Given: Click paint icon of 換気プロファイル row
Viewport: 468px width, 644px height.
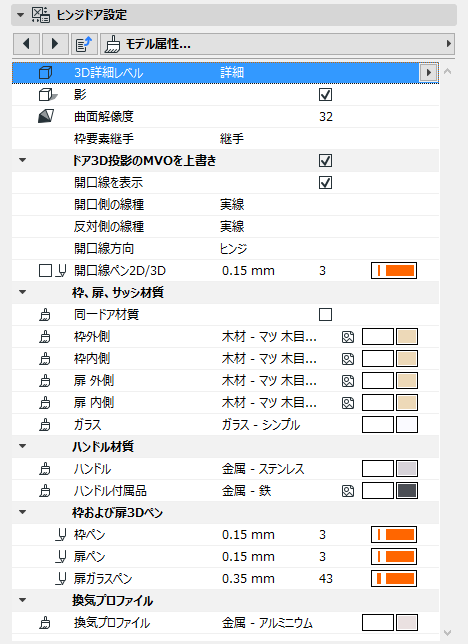Looking at the screenshot, I should click(45, 623).
